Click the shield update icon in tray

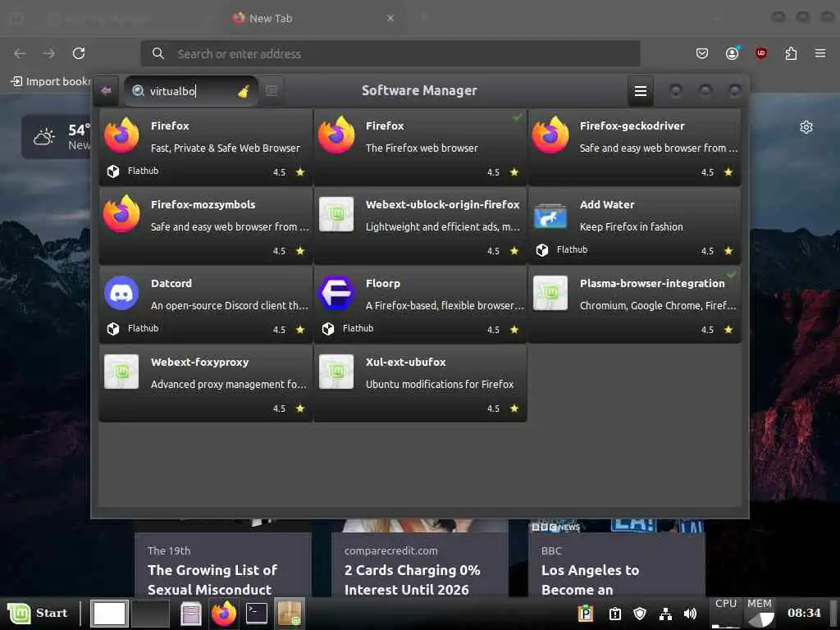coord(640,614)
